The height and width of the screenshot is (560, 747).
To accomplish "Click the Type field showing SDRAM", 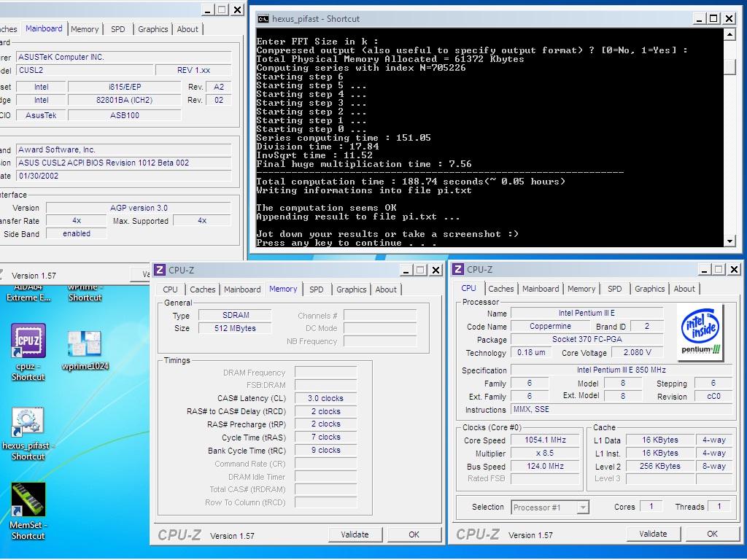I will click(x=235, y=315).
